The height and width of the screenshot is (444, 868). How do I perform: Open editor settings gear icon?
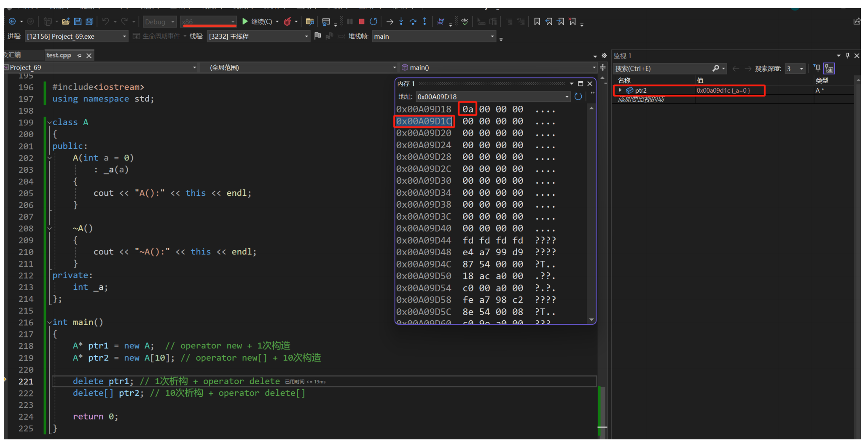click(x=604, y=56)
